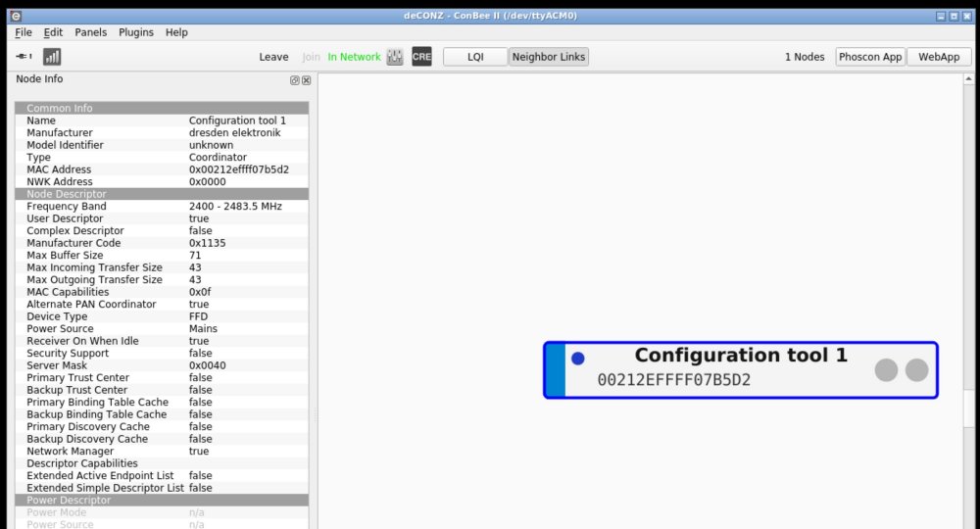Screen dimensions: 980x529
Task: Click the Primary Trust Center row
Action: coord(162,377)
